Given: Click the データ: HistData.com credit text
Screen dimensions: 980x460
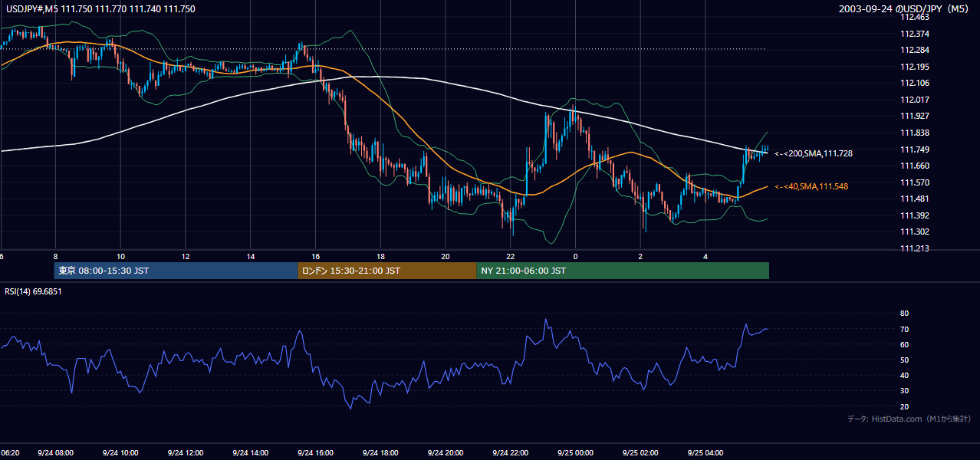Looking at the screenshot, I should point(909,419).
